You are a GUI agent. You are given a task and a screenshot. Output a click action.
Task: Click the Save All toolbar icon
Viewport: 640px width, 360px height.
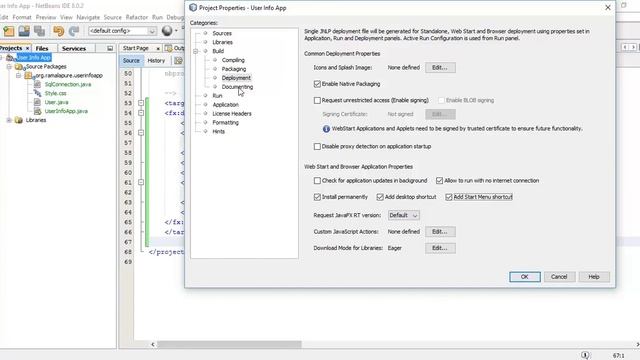40,31
